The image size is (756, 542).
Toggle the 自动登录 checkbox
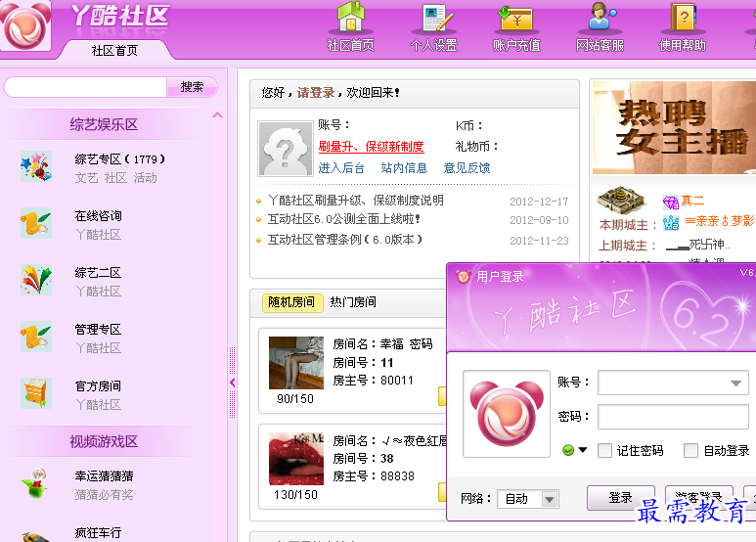click(690, 450)
